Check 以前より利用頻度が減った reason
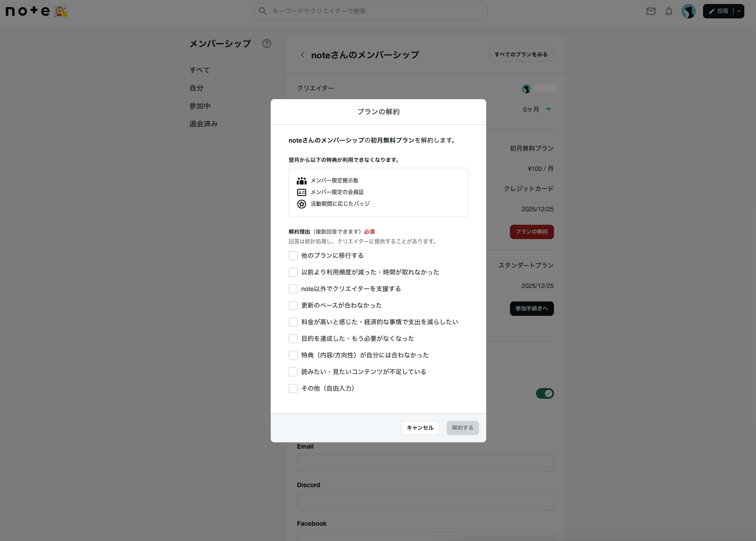Screen dimensions: 756x541 click(x=293, y=272)
